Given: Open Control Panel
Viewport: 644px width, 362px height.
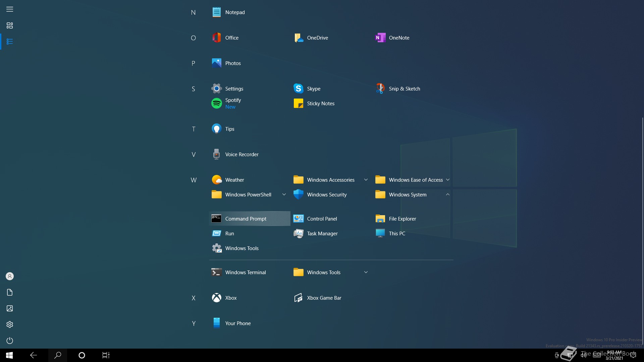Looking at the screenshot, I should pos(331,219).
